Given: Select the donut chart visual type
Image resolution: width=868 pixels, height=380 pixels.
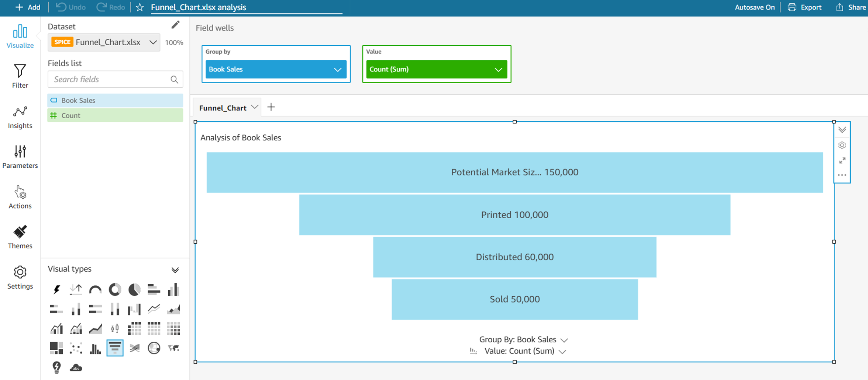Looking at the screenshot, I should pyautogui.click(x=115, y=290).
